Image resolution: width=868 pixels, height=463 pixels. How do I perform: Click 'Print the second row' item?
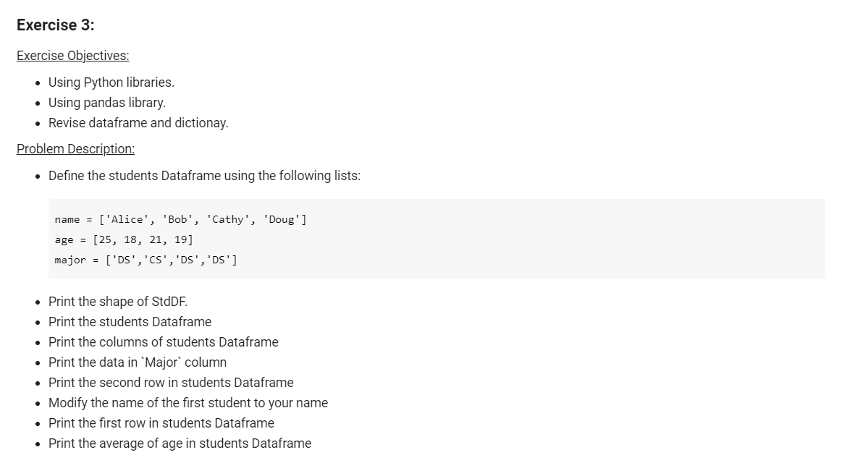click(x=171, y=383)
